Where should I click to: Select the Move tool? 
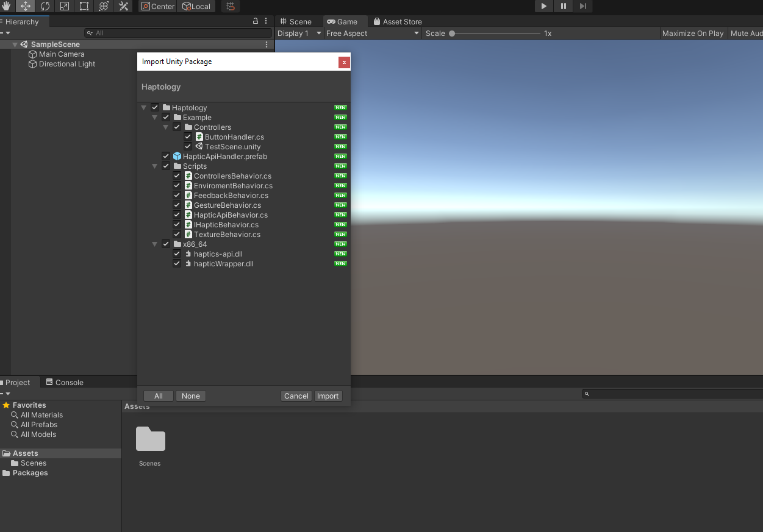click(25, 6)
